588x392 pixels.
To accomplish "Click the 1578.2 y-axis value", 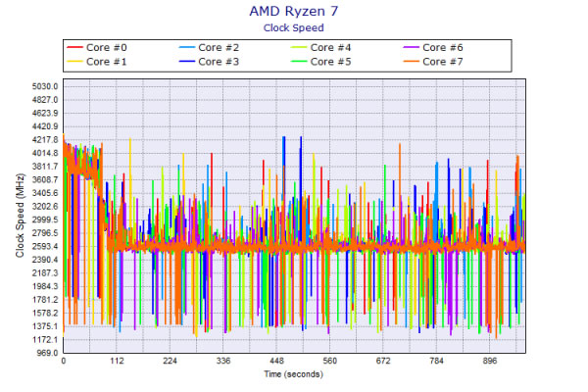I will [45, 313].
